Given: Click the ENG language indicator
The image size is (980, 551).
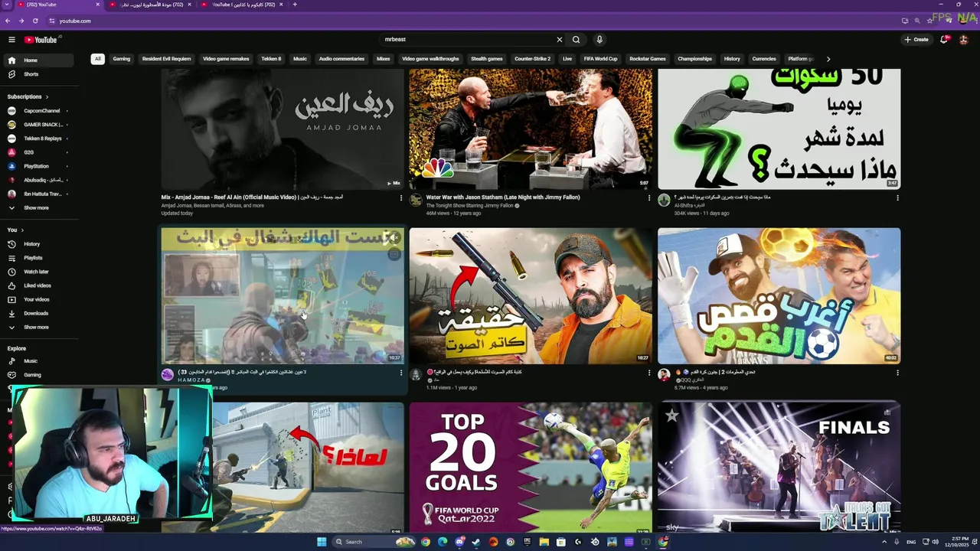Looking at the screenshot, I should (911, 542).
